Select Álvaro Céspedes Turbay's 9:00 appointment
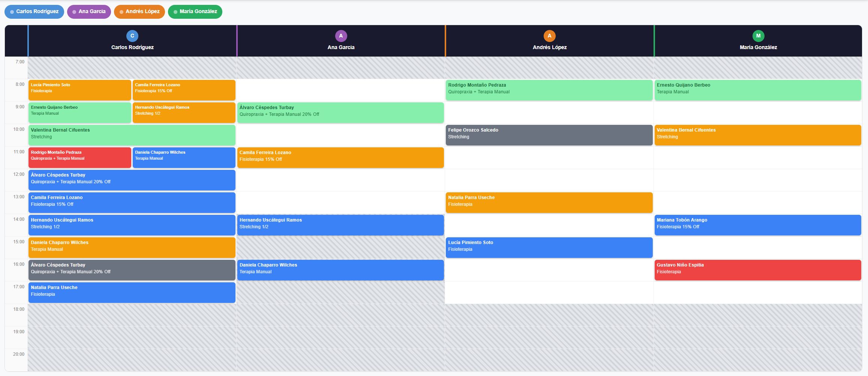Image resolution: width=868 pixels, height=376 pixels. [x=341, y=112]
